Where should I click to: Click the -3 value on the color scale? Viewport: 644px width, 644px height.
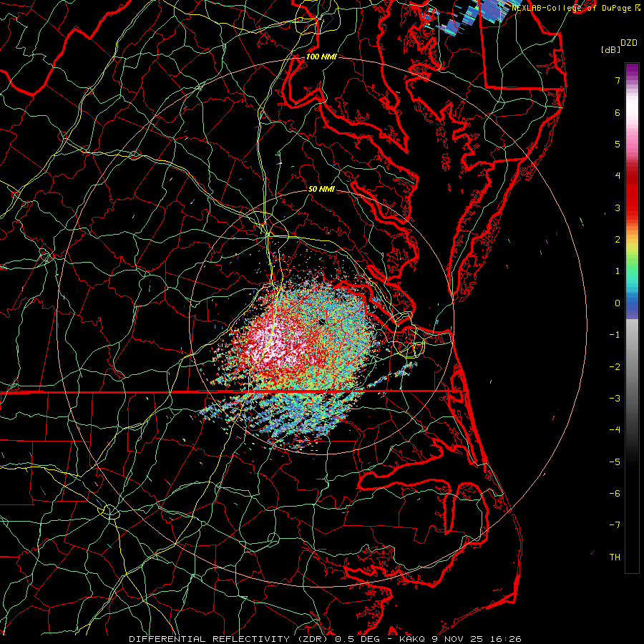tap(615, 399)
